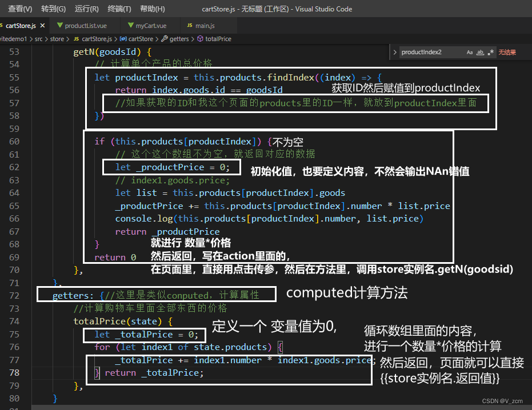This screenshot has height=410, width=532.
Task: Click the Vue icon on productList.vue tab
Action: point(60,26)
